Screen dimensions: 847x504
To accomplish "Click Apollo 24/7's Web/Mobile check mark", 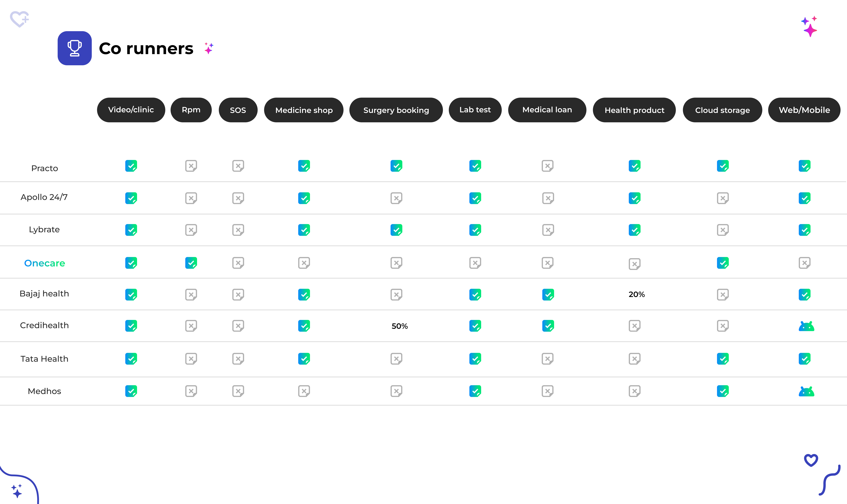I will click(x=805, y=198).
